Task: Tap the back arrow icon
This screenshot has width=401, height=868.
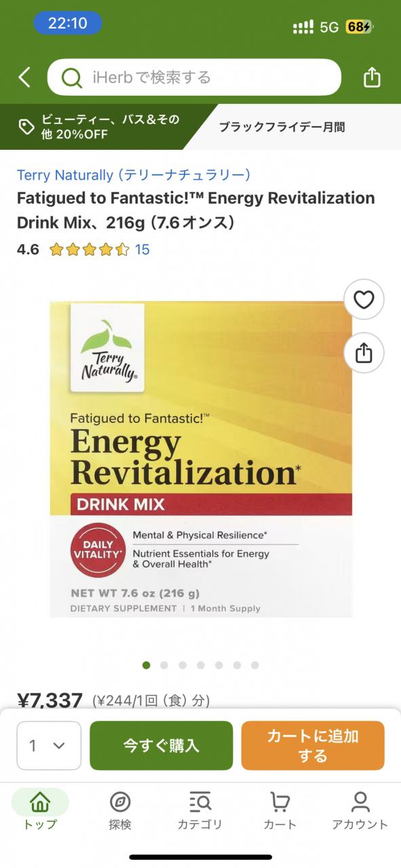Action: pos(24,77)
